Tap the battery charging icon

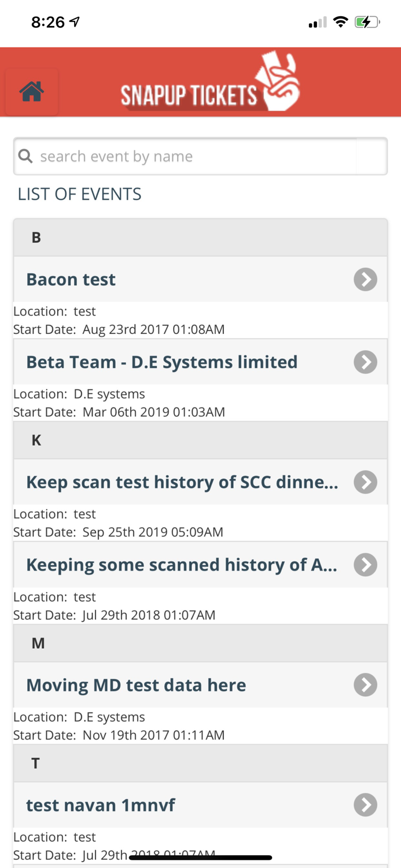pos(367,23)
